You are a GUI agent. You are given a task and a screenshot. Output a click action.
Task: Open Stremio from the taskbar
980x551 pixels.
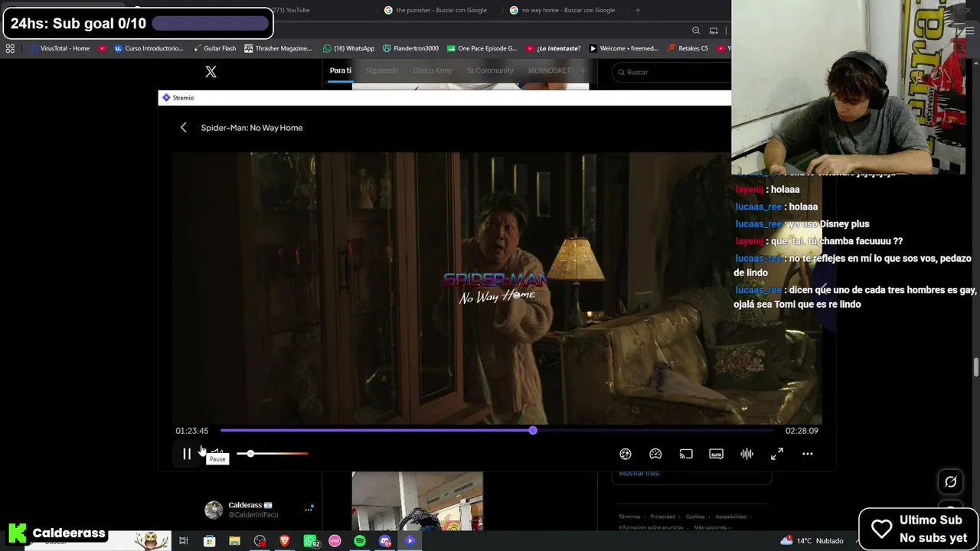[410, 541]
